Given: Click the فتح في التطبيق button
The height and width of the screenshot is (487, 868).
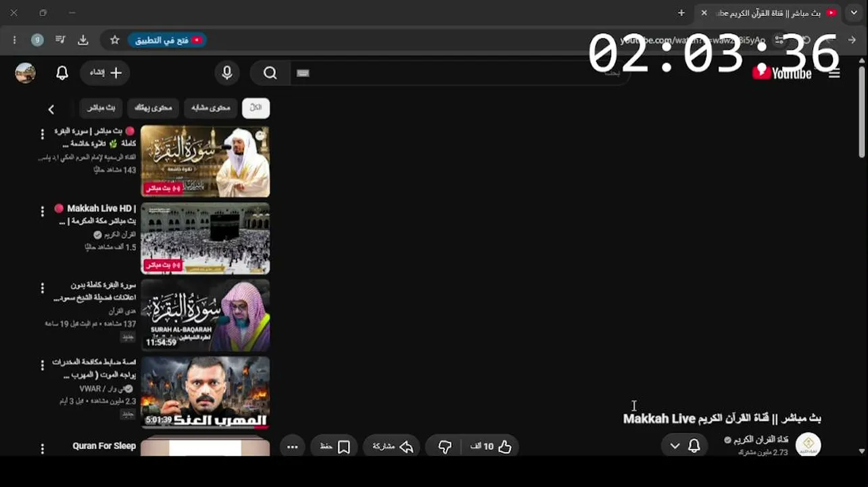Looking at the screenshot, I should click(x=167, y=40).
